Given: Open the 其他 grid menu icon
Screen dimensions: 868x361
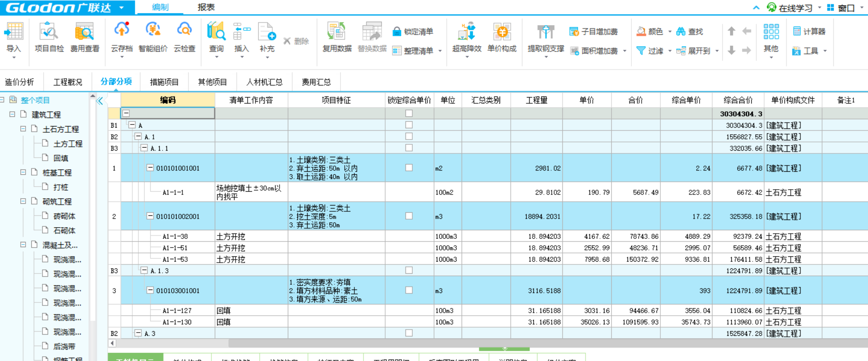Looking at the screenshot, I should tap(771, 32).
